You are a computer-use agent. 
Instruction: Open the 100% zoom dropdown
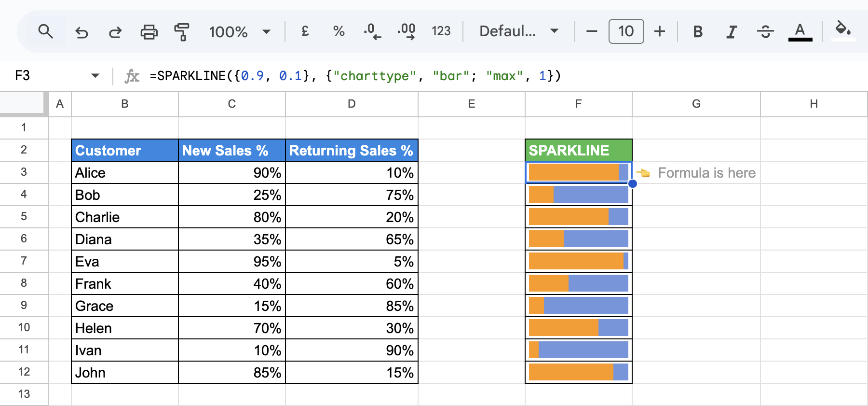239,32
